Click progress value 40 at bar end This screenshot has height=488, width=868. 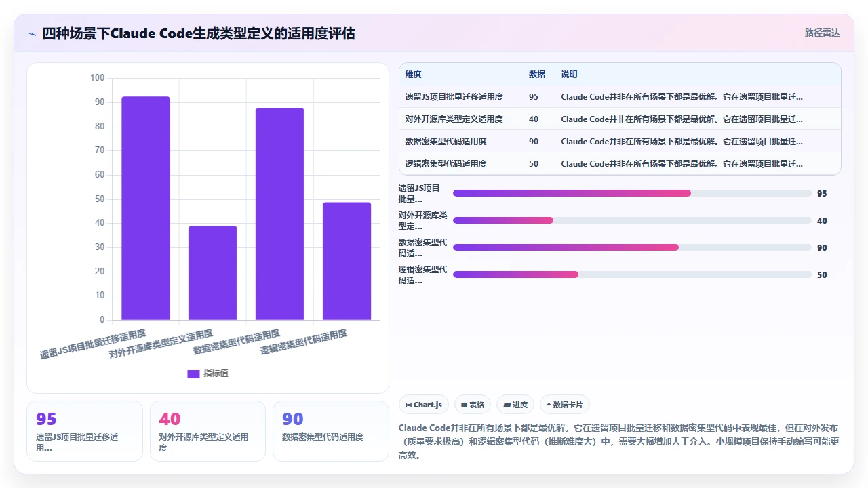822,220
